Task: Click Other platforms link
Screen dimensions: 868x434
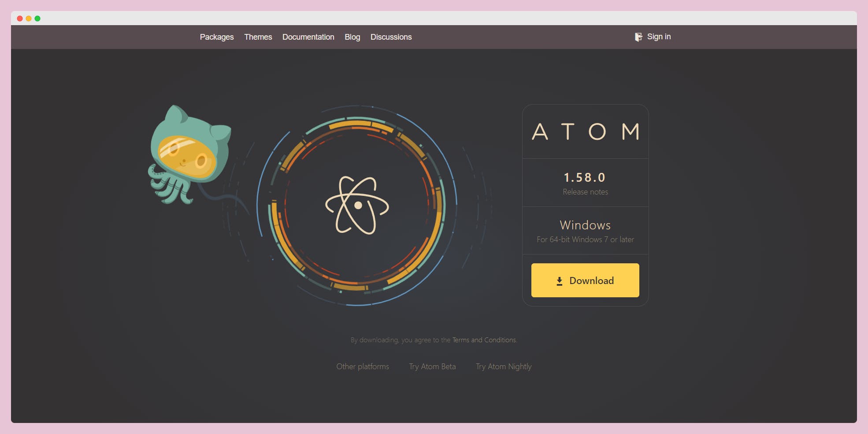Action: pos(363,367)
